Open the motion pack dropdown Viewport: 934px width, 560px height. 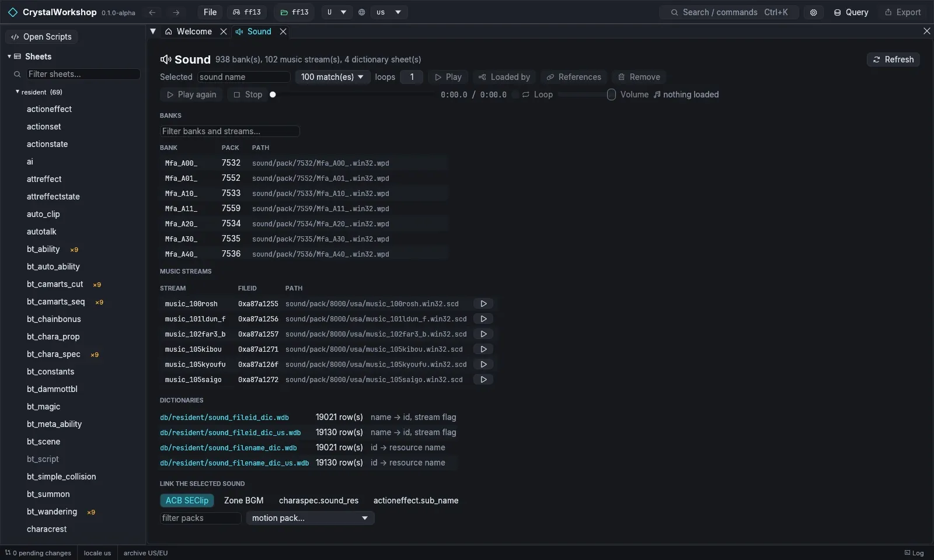(x=310, y=518)
